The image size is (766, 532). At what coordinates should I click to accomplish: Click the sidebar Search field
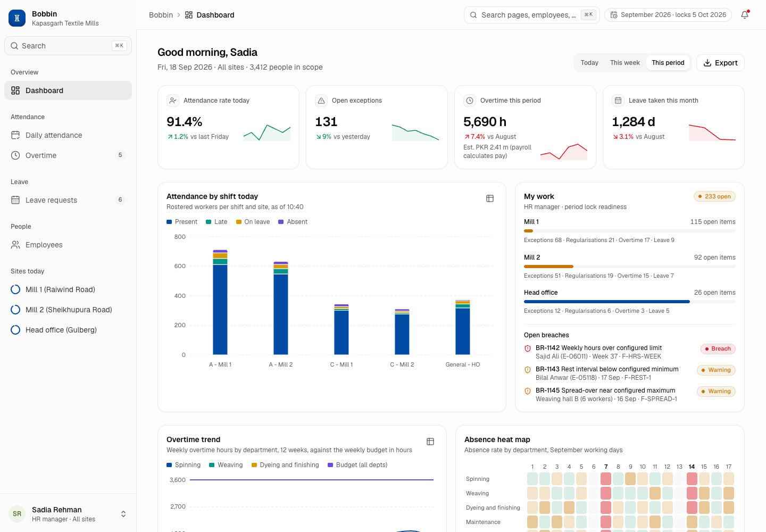(68, 46)
